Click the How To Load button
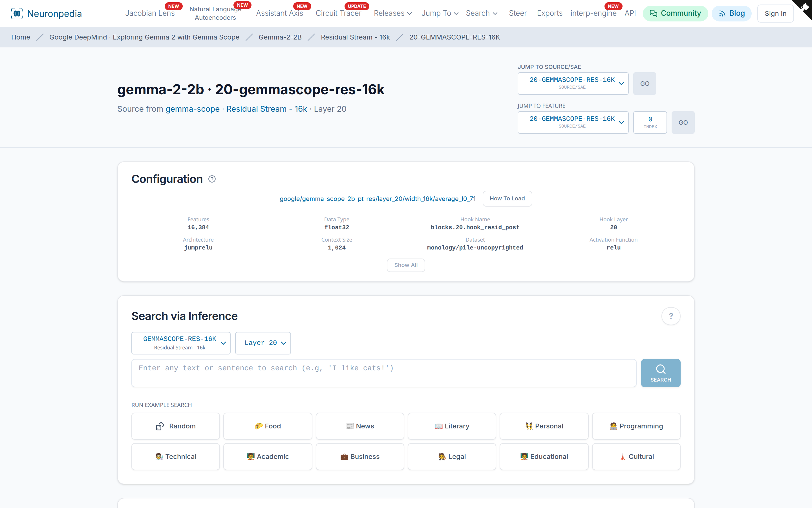Screen dimensions: 812x508 coord(507,199)
